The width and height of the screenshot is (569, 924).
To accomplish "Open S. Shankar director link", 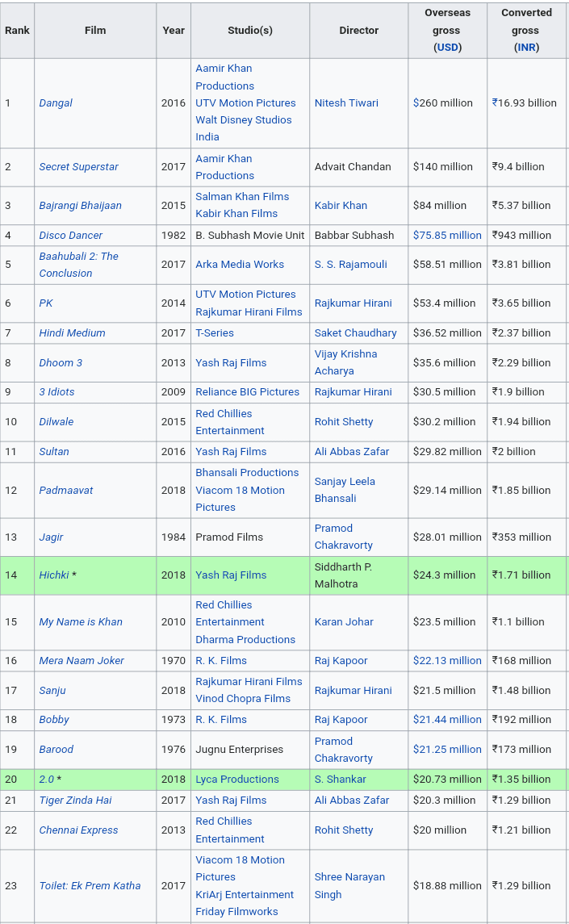I will [341, 780].
